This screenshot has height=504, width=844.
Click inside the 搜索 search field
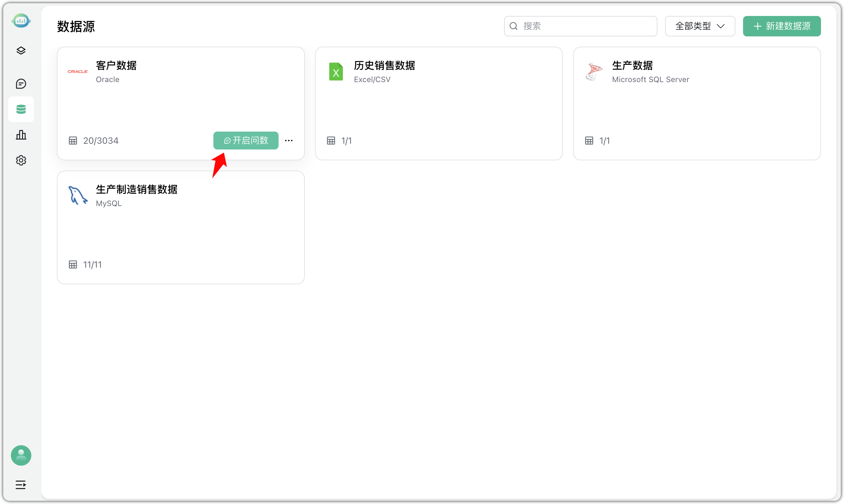tap(580, 26)
